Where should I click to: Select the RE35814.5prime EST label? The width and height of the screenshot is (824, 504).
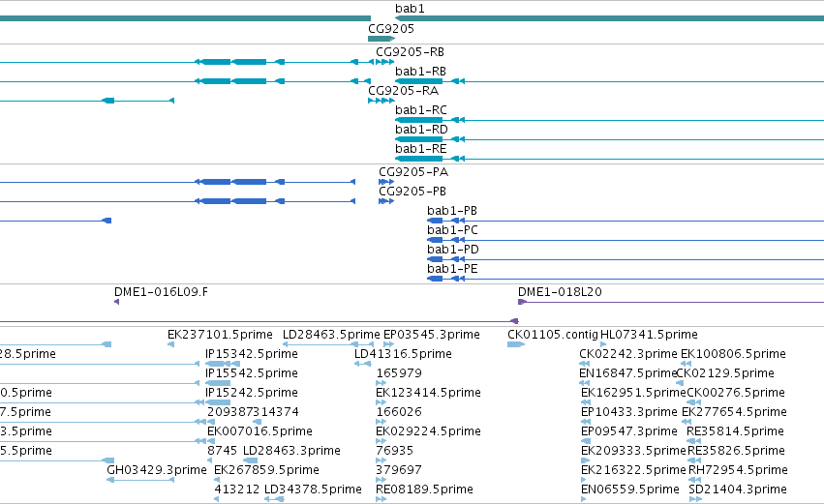(735, 431)
